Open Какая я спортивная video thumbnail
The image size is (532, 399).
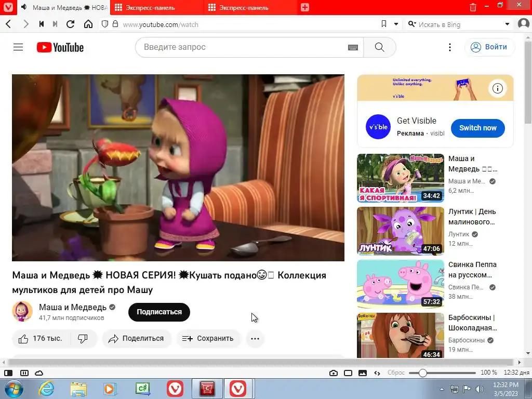(x=401, y=178)
